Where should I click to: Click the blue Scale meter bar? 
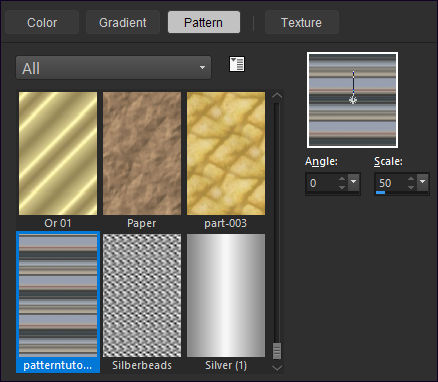pos(380,192)
